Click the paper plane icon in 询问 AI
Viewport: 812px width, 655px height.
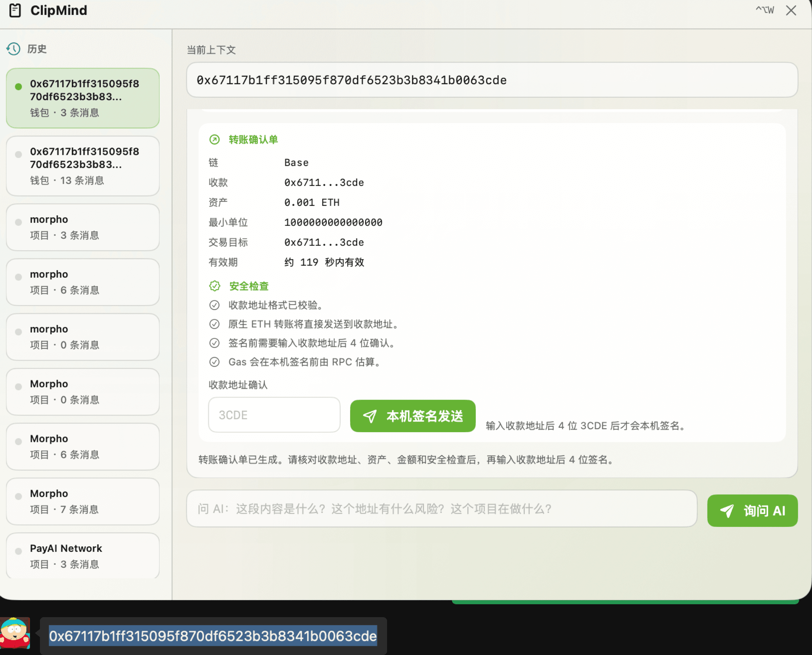coord(727,511)
